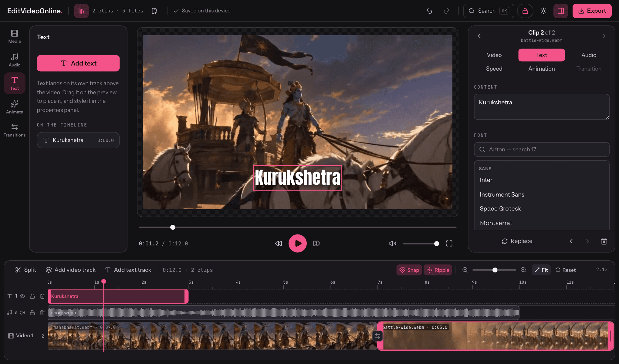Go to previous clip using header left chevron
This screenshot has height=364, width=619.
tap(479, 36)
